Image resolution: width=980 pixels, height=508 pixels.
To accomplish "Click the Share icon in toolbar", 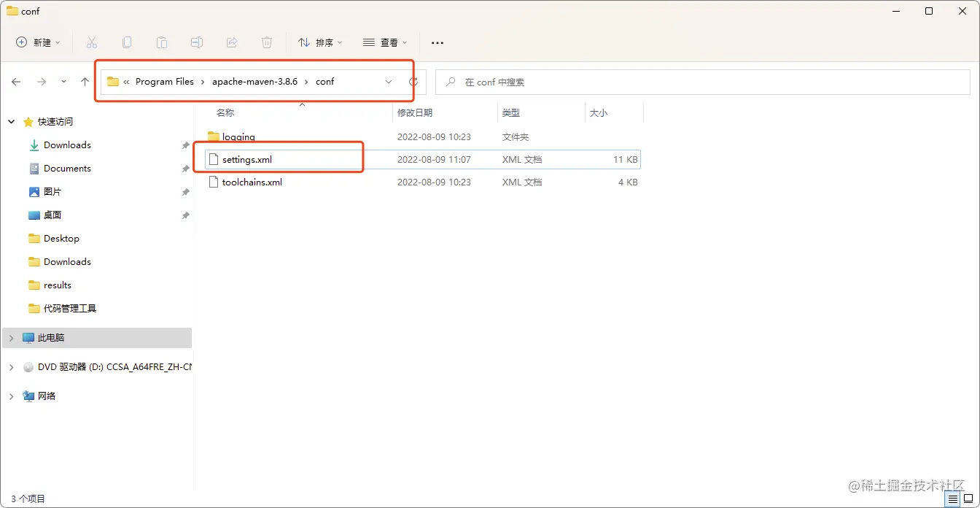I will [232, 42].
